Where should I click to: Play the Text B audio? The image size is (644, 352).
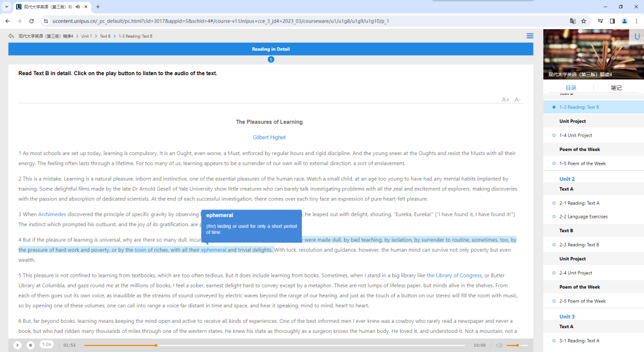tap(17, 345)
